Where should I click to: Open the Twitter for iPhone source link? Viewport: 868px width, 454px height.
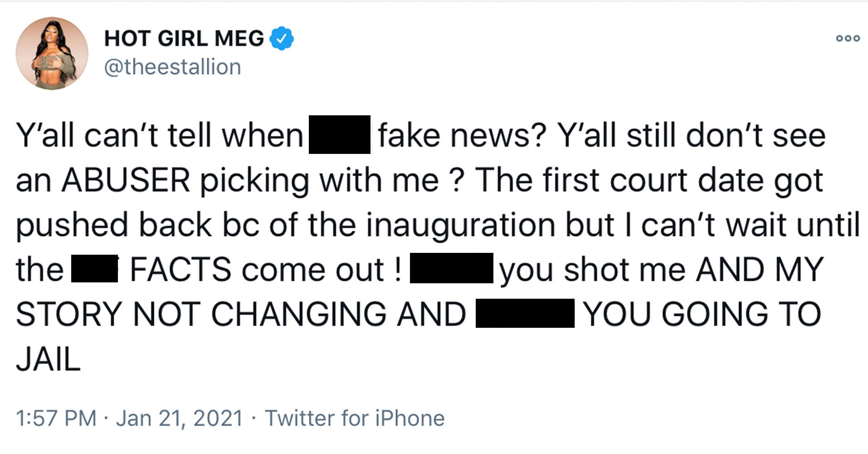tap(355, 418)
